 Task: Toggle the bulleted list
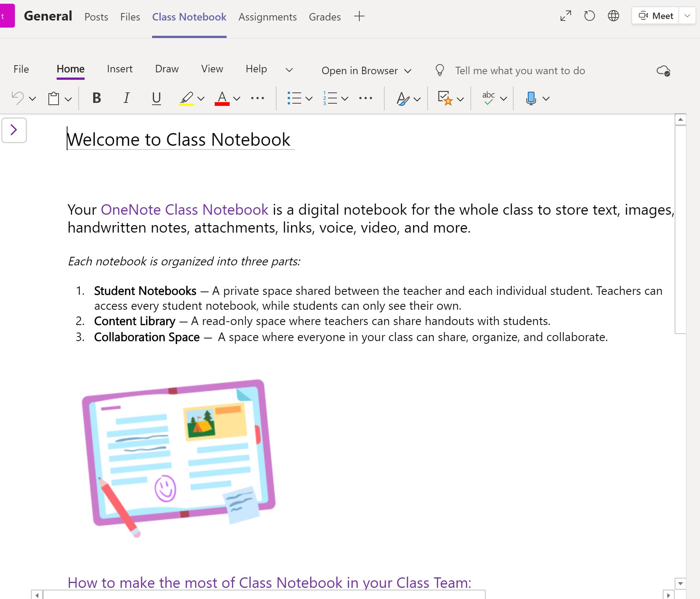[294, 98]
